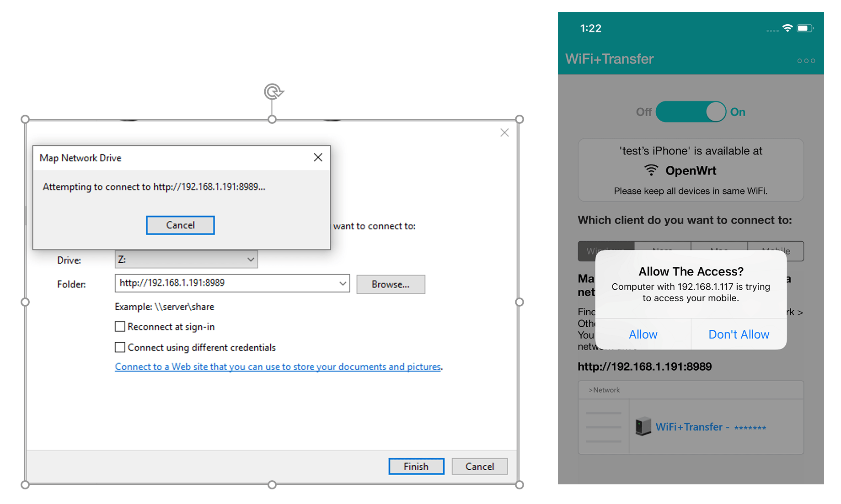Click the WiFi icon beside OpenWrt

(x=651, y=170)
